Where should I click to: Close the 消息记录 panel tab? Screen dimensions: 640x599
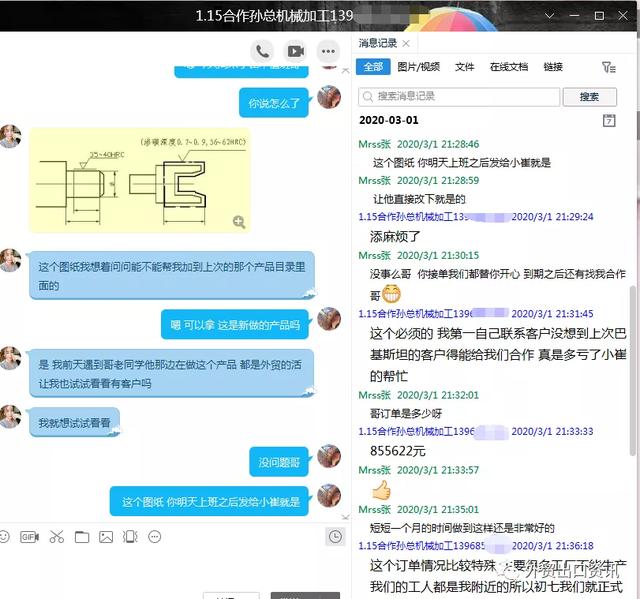pyautogui.click(x=406, y=43)
